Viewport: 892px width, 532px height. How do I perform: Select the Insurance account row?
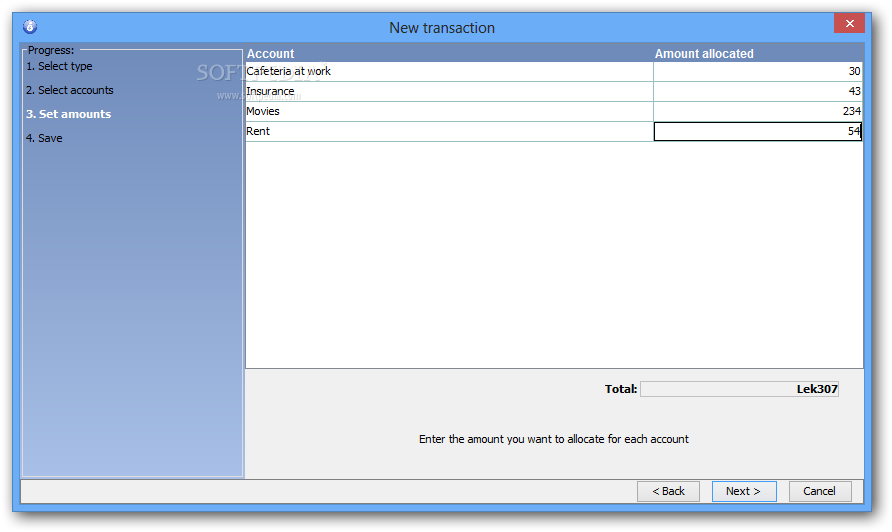tap(449, 91)
